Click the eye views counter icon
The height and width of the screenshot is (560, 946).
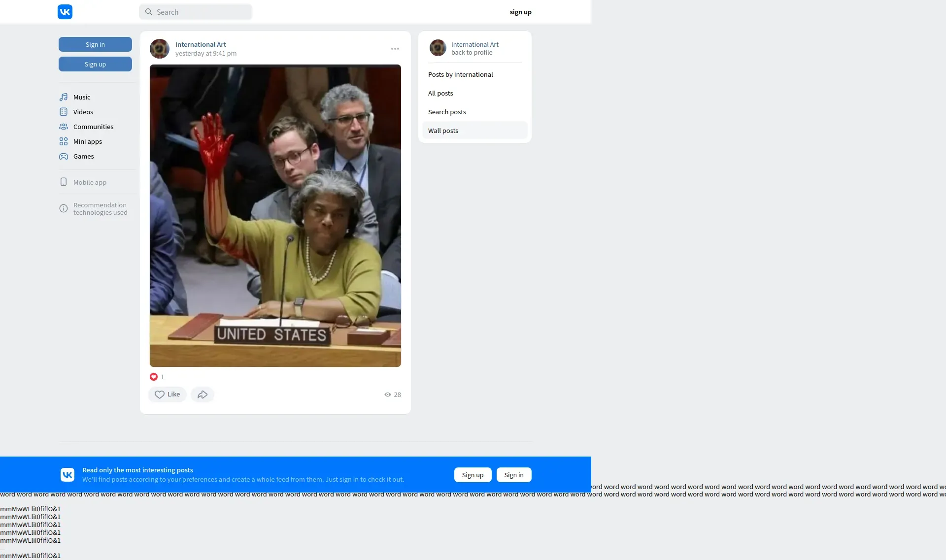[388, 395]
